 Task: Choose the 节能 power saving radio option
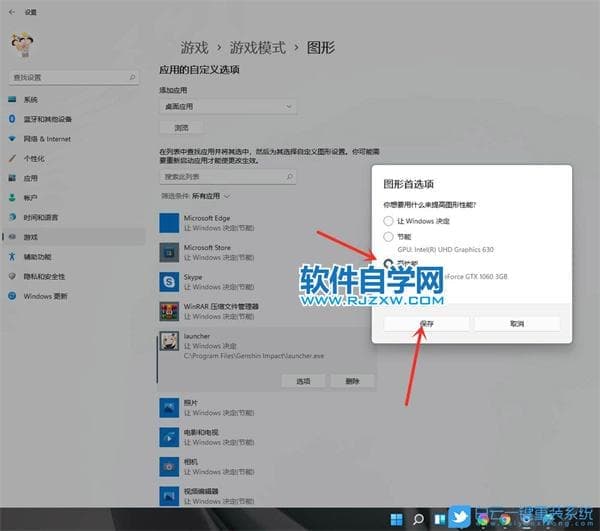[389, 237]
